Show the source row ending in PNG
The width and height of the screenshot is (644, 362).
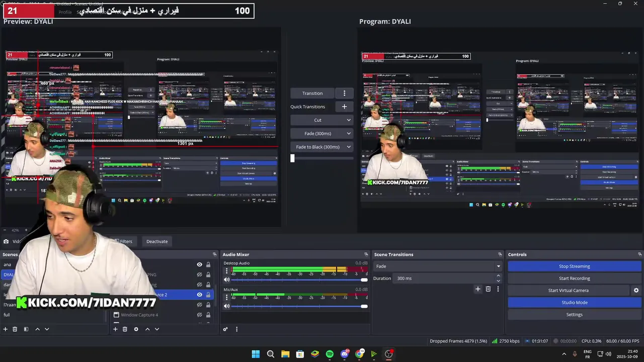coord(199,275)
